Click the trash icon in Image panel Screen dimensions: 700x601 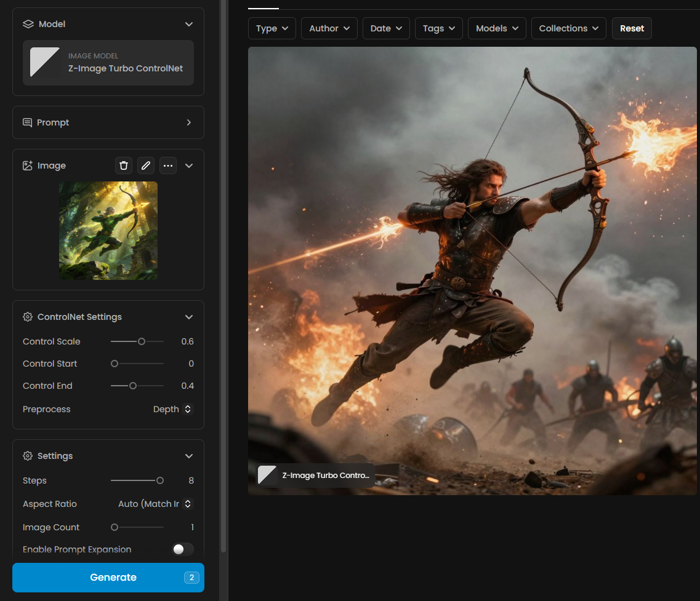[124, 165]
